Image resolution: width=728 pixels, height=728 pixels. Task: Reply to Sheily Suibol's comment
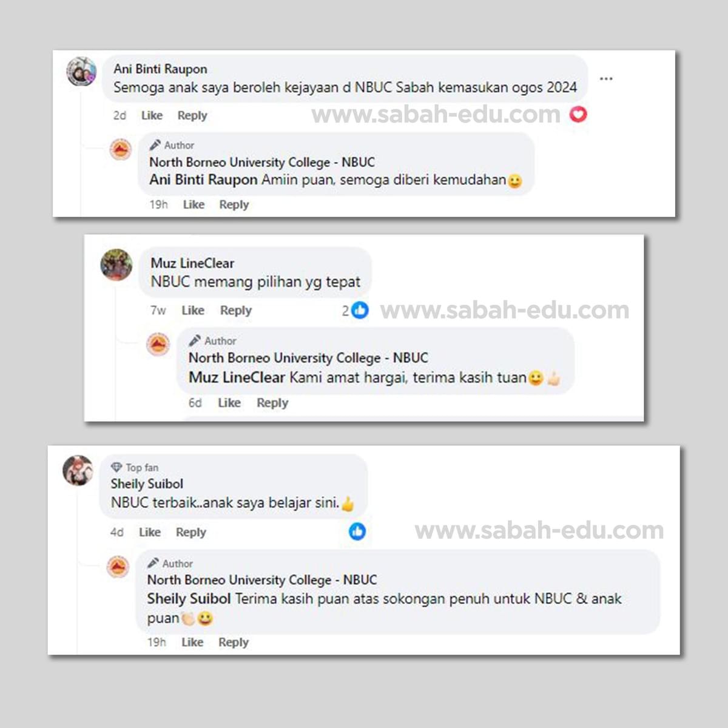tap(191, 532)
